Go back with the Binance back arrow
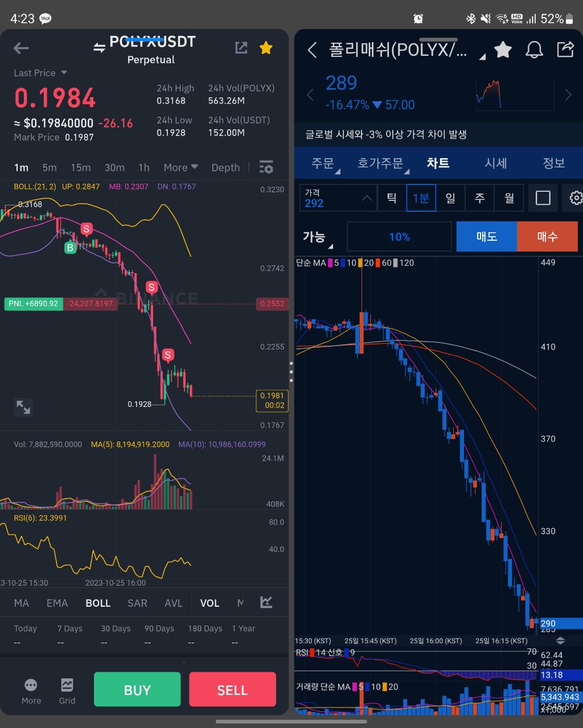 pyautogui.click(x=21, y=48)
